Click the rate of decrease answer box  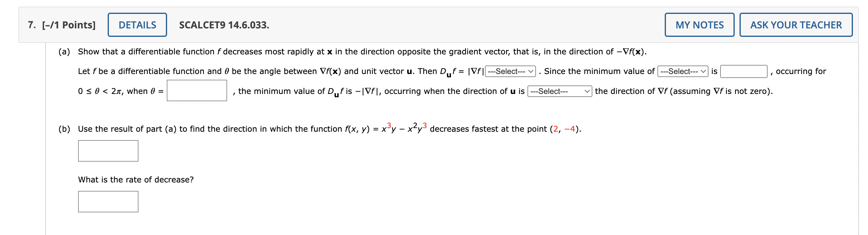click(108, 201)
